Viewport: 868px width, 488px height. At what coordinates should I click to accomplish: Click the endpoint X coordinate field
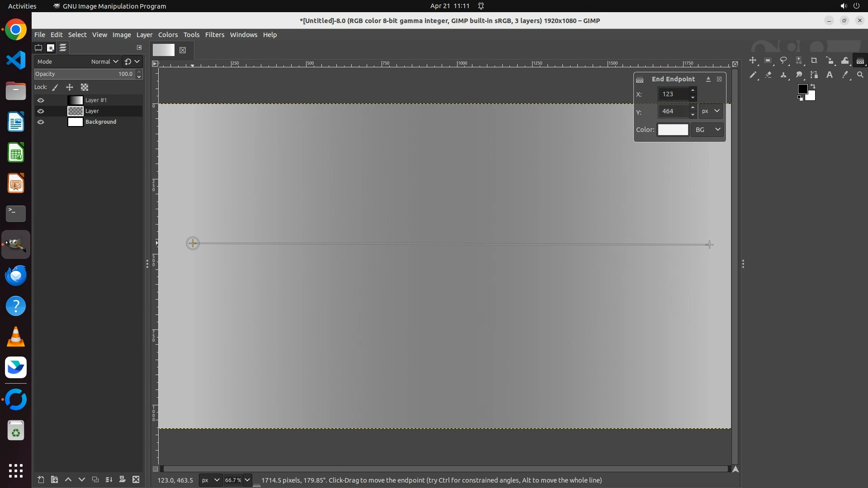coord(674,94)
